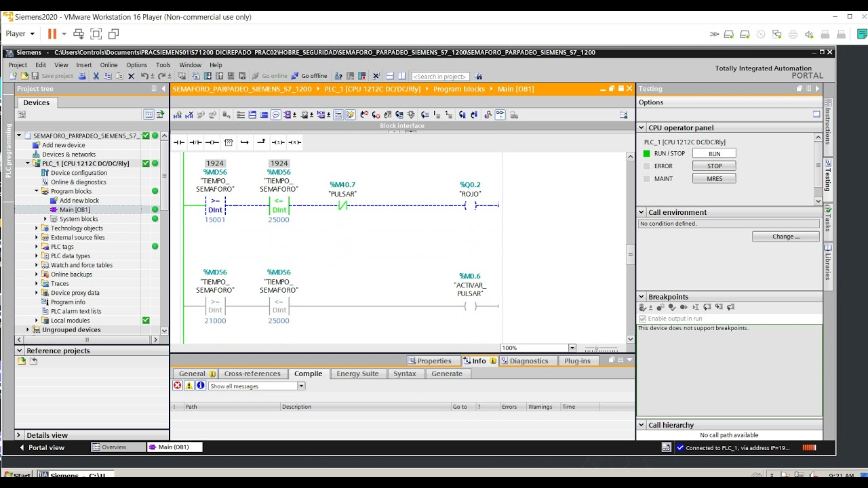Click the Overview button in bottom bar
Image resolution: width=868 pixels, height=488 pixels.
tap(118, 447)
